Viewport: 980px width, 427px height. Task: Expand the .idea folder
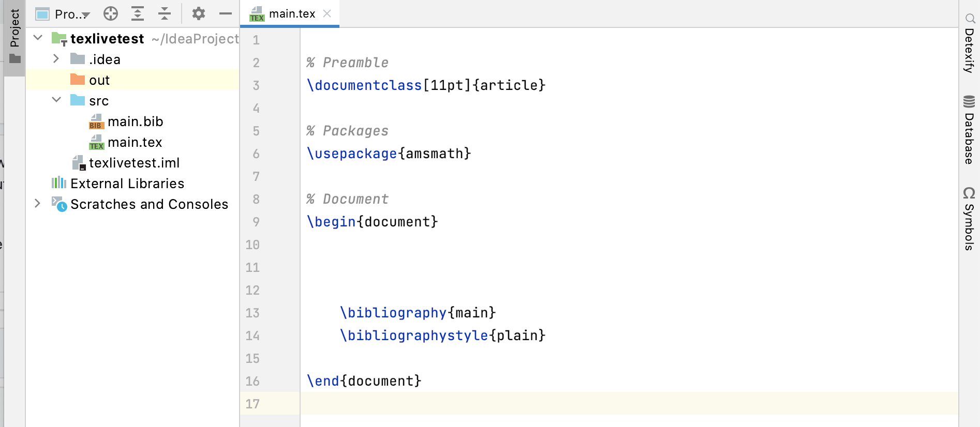(56, 59)
